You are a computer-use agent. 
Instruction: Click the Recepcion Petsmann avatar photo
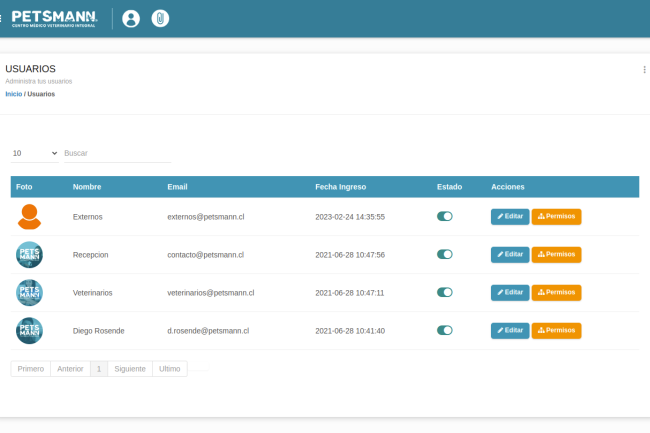pos(30,254)
